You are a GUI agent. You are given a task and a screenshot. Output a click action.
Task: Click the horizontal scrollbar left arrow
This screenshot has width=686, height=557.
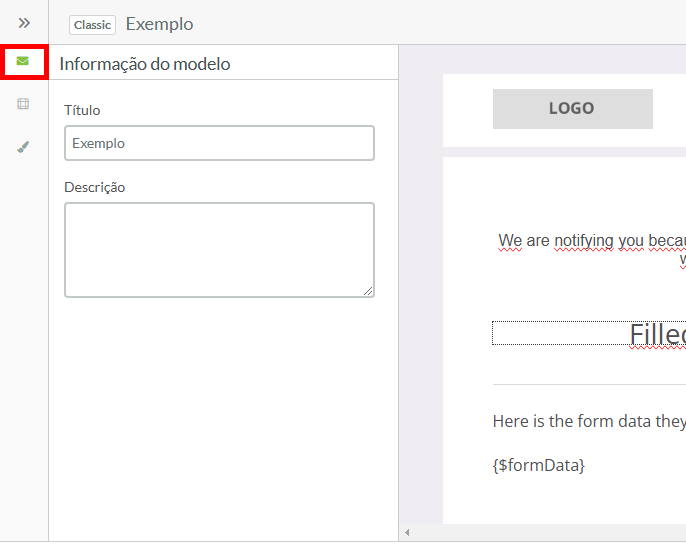[x=407, y=532]
